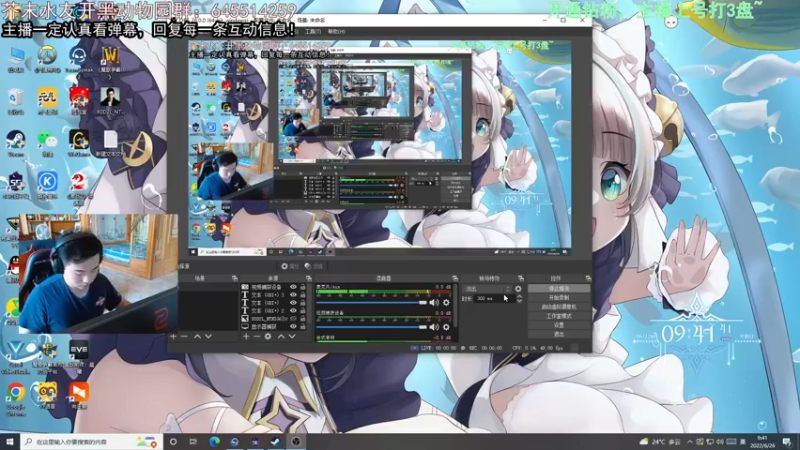The width and height of the screenshot is (800, 450).
Task: Undock the Controls panel via its float icon
Action: [x=588, y=279]
